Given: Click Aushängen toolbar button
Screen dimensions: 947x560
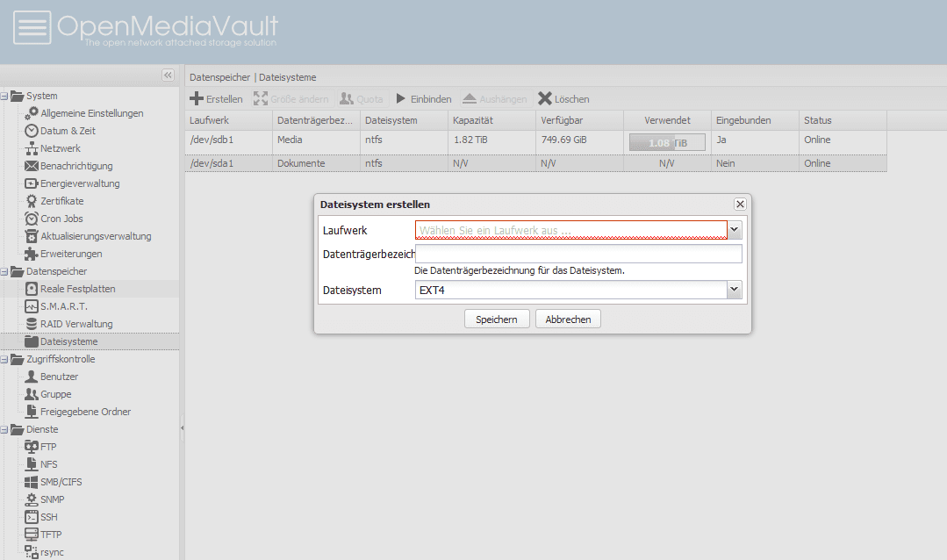Looking at the screenshot, I should 495,98.
